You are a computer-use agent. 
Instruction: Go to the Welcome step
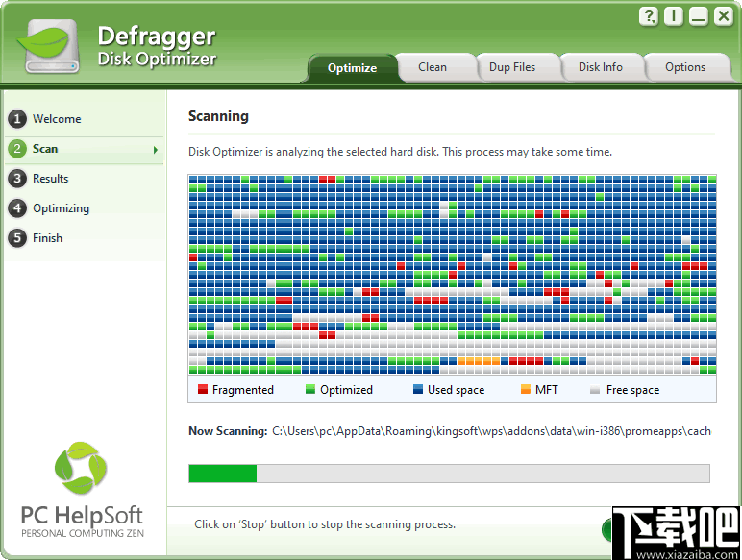(57, 119)
